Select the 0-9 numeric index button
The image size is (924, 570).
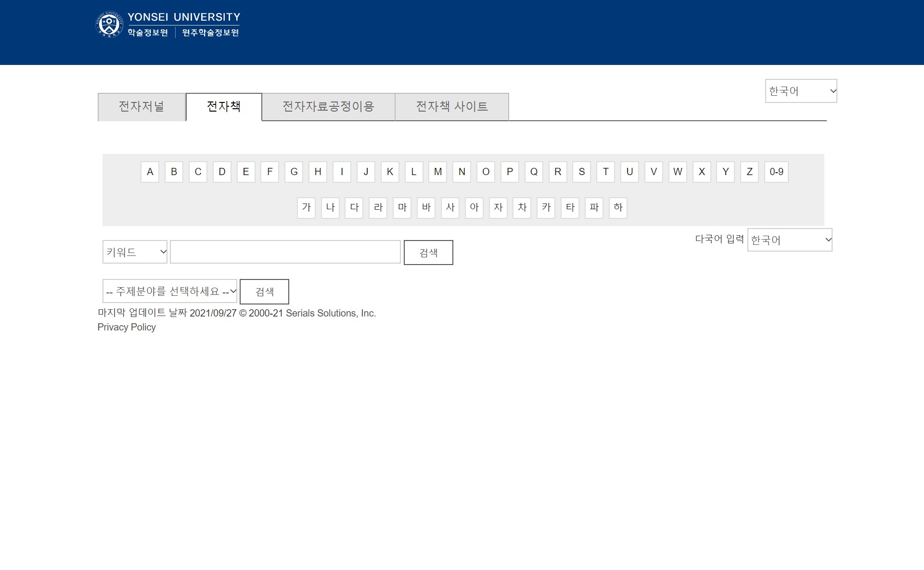[x=776, y=172]
